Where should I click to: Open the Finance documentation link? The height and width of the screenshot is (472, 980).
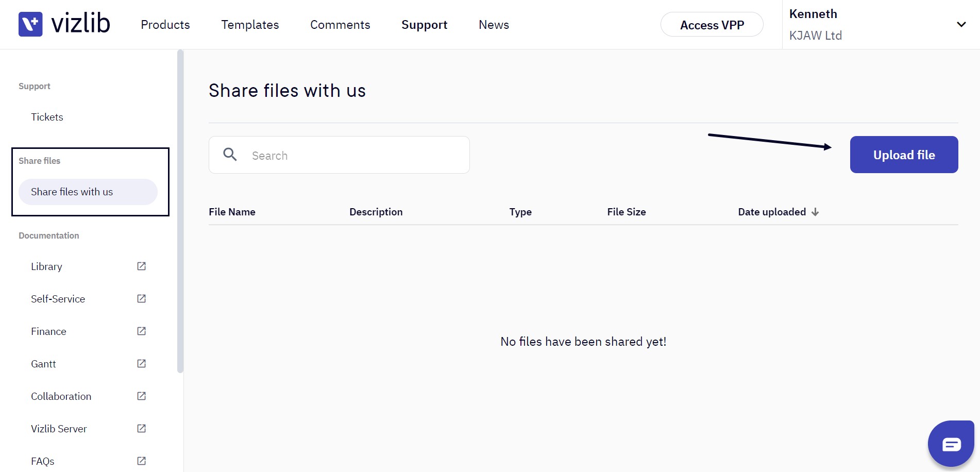(48, 331)
